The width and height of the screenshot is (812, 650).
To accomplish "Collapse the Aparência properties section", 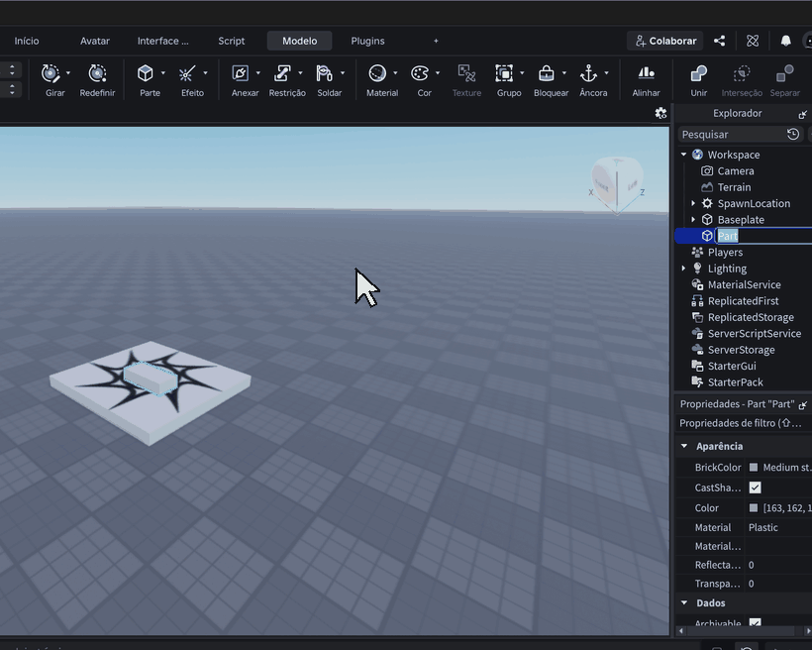I will click(684, 446).
